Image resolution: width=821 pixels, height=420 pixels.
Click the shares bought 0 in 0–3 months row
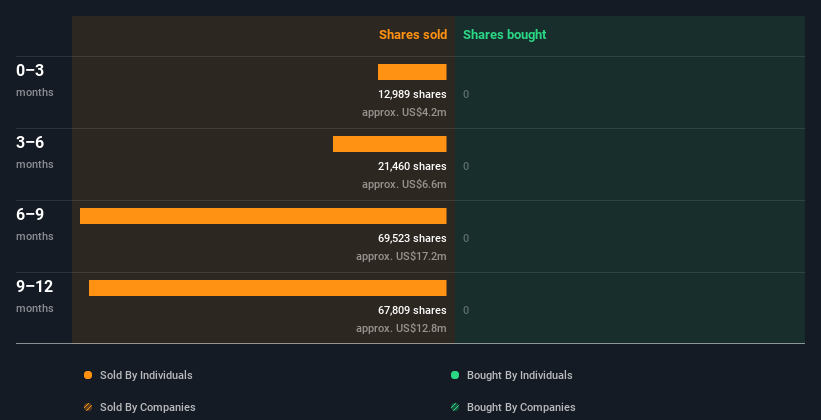[466, 94]
